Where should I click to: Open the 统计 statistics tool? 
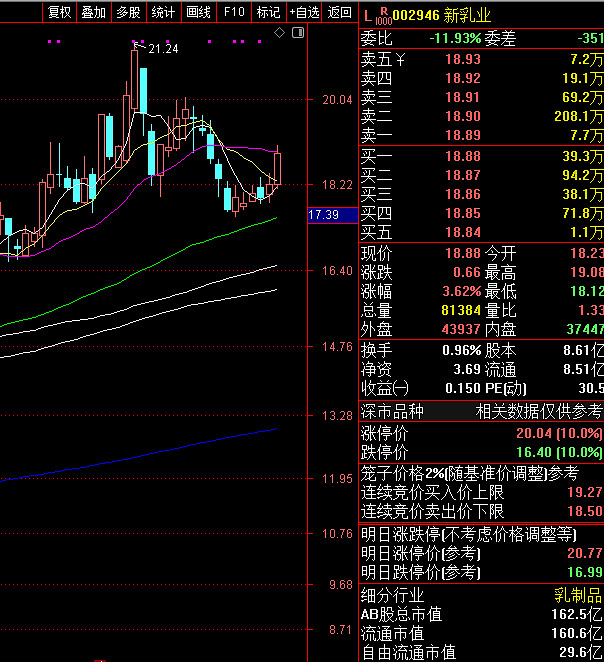click(162, 12)
